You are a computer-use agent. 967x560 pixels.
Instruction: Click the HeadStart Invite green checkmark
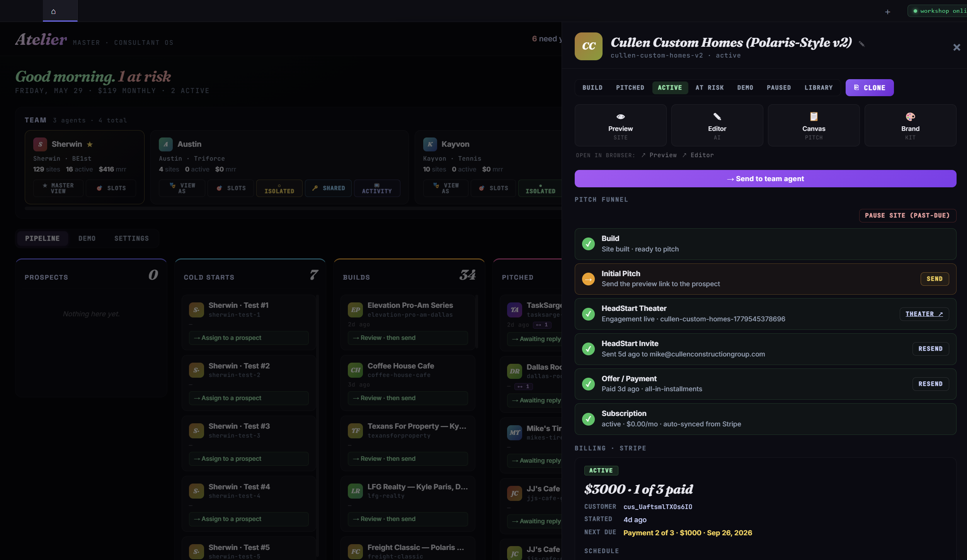coord(588,349)
